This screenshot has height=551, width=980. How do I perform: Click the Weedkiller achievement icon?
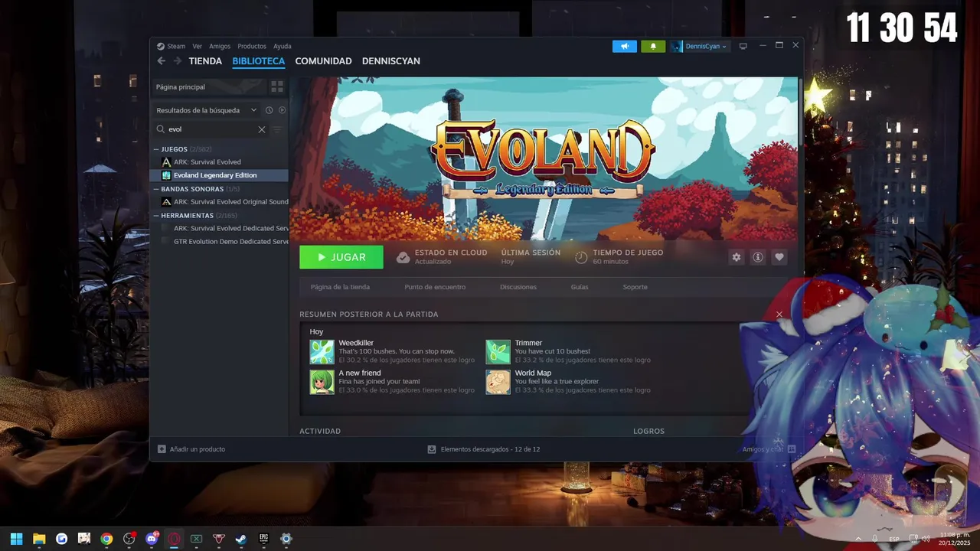322,352
